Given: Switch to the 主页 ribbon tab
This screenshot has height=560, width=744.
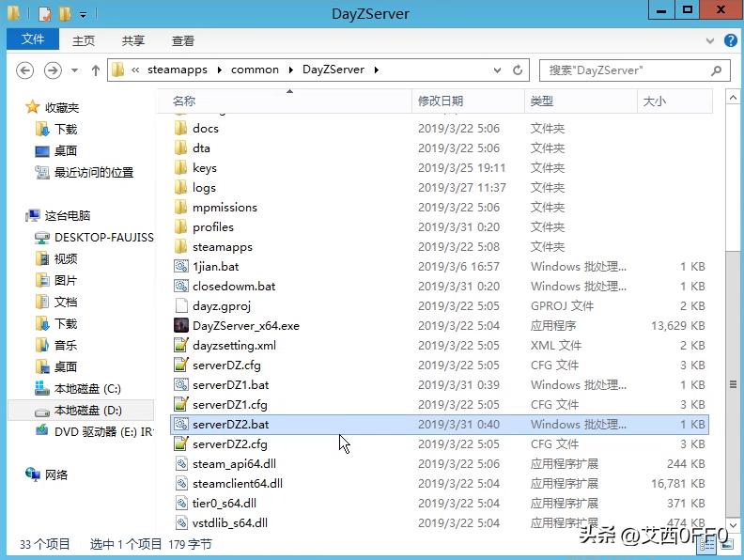Looking at the screenshot, I should point(84,40).
